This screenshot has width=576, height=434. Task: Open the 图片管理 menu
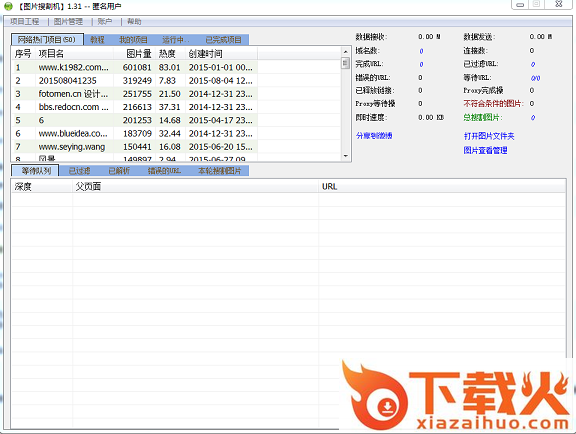(68, 21)
